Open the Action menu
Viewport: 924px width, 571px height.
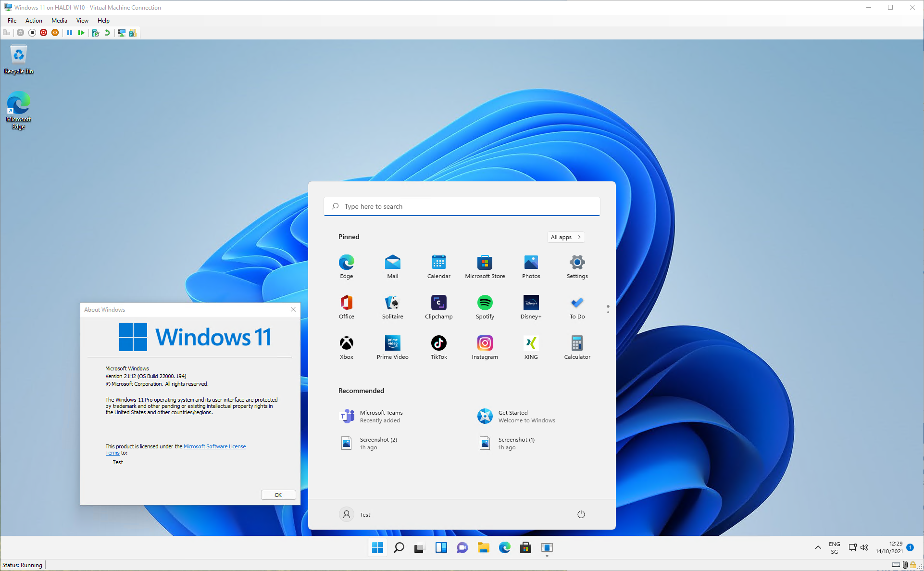tap(34, 21)
